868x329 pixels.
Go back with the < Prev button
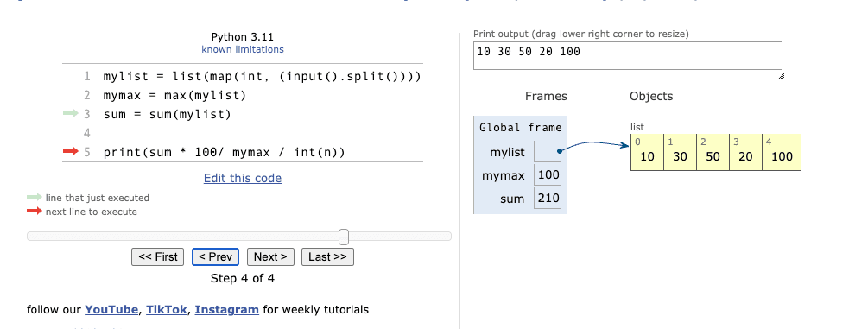click(x=215, y=257)
